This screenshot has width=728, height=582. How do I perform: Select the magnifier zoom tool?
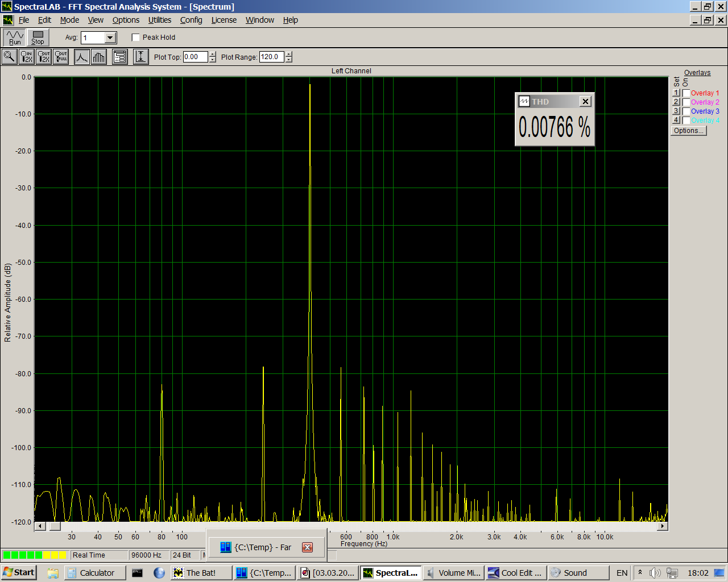9,57
